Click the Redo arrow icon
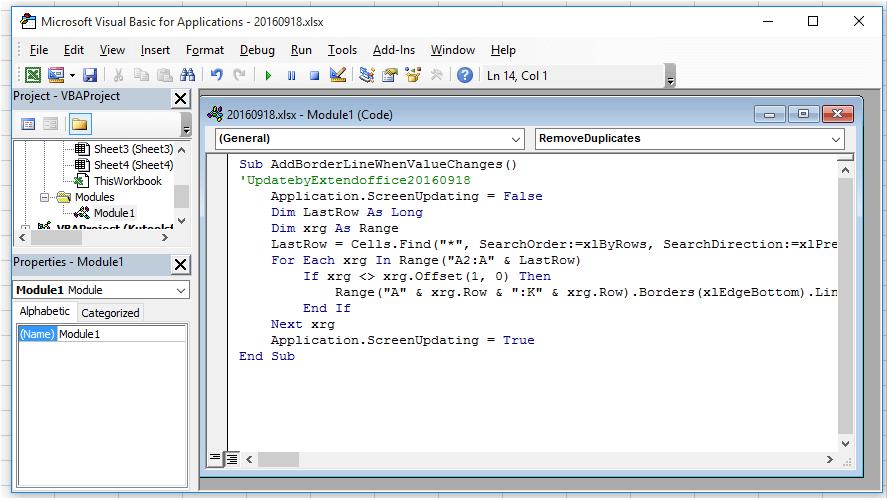The image size is (893, 500). click(x=239, y=75)
